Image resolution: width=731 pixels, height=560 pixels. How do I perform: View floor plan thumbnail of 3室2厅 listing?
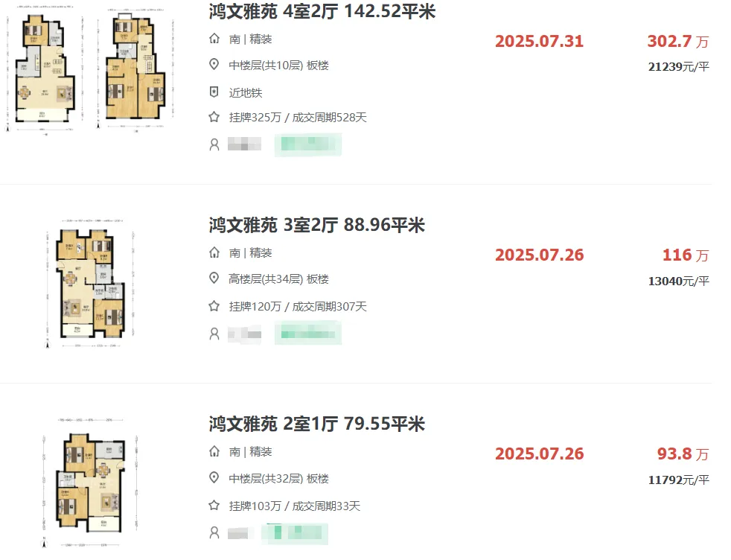click(90, 284)
